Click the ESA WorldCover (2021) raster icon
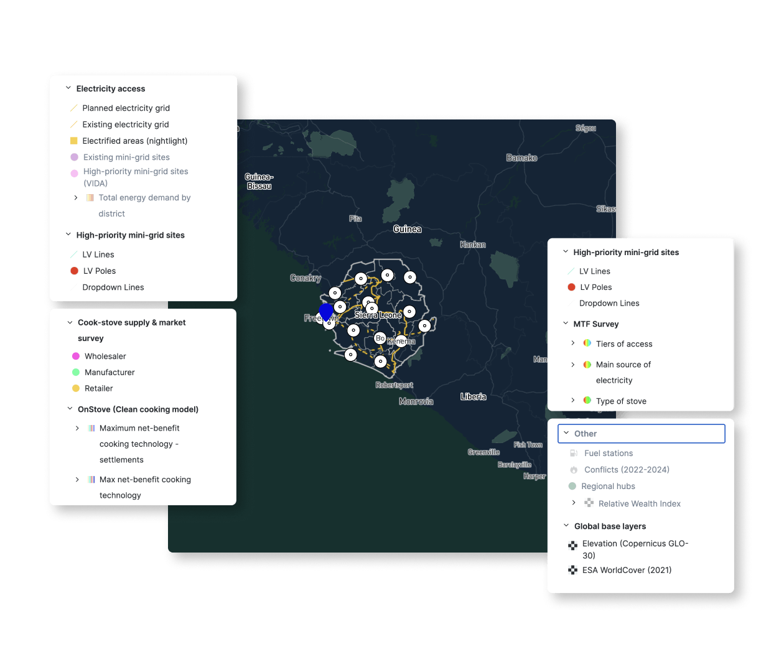Viewport: 784px width, 672px height. point(572,570)
